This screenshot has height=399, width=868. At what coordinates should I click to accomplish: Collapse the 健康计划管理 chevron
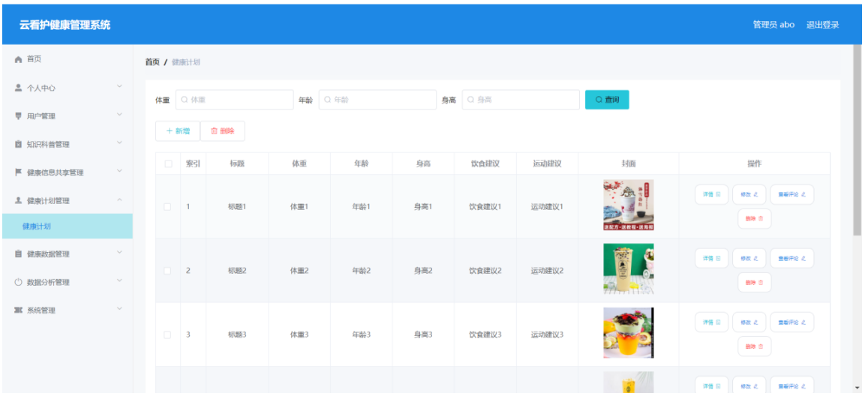point(119,199)
